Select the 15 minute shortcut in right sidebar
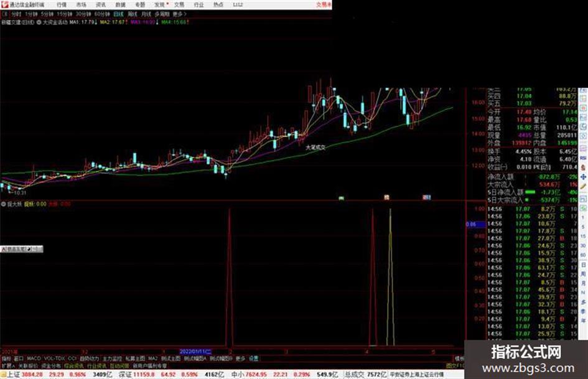 [583, 236]
